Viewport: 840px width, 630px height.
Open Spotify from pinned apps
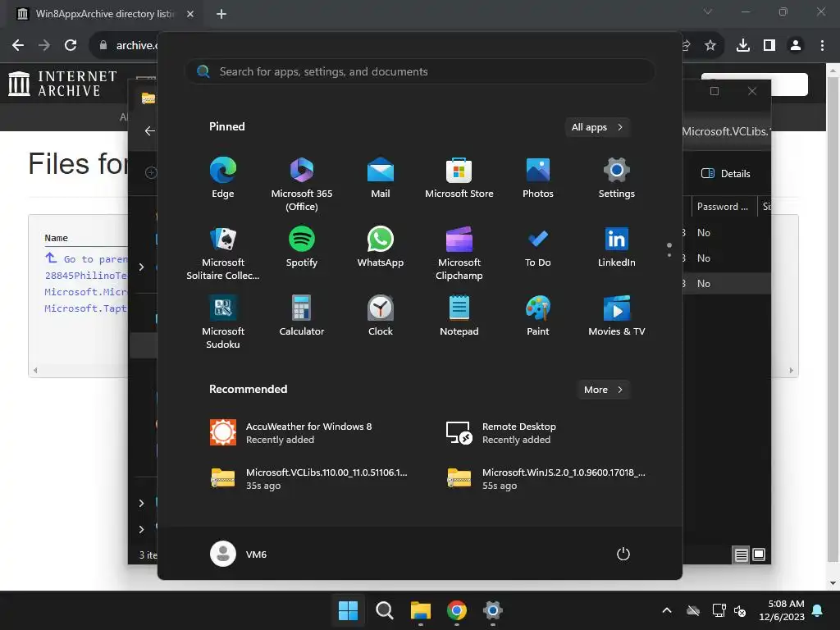tap(302, 247)
